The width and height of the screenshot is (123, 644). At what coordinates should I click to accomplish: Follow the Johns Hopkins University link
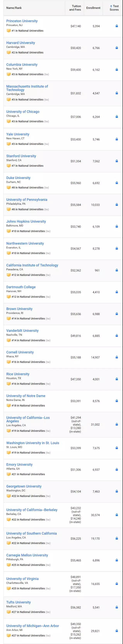(26, 221)
